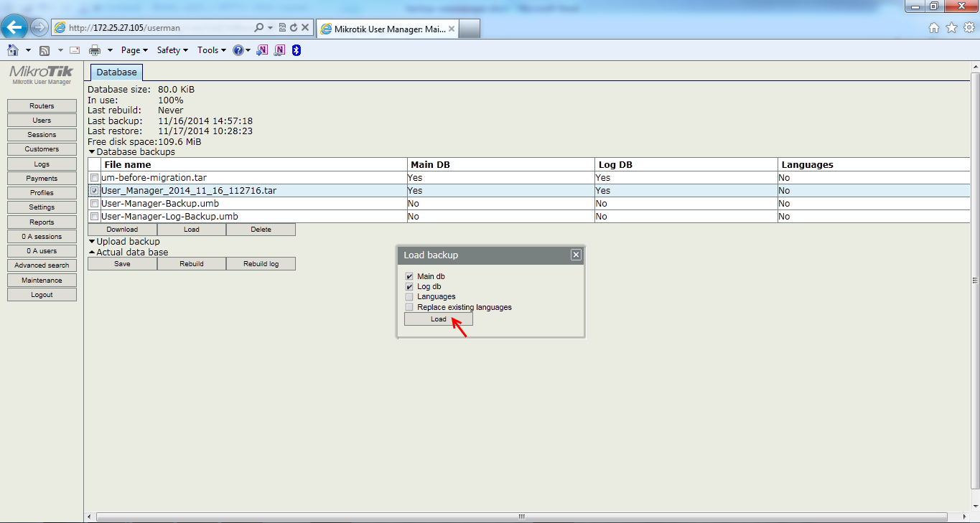
Task: Click the RSS feeds icon
Action: click(45, 50)
